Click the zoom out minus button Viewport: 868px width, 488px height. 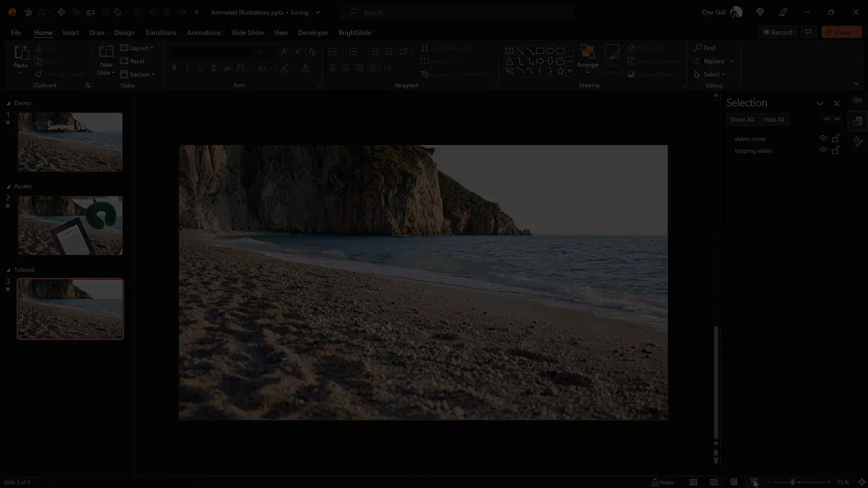[x=769, y=482]
